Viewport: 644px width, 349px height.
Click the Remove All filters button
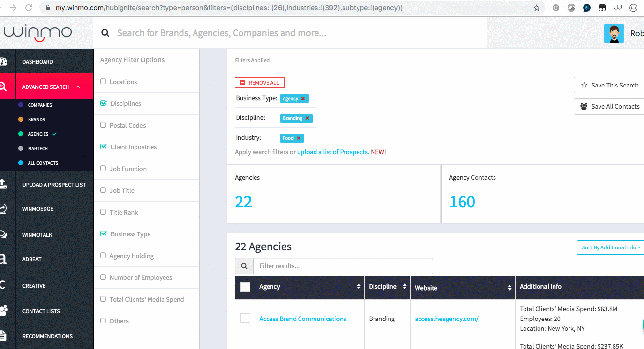(260, 83)
